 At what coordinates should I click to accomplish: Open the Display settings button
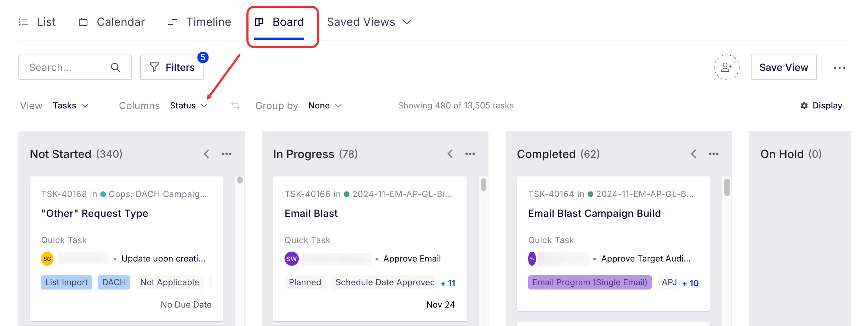821,106
